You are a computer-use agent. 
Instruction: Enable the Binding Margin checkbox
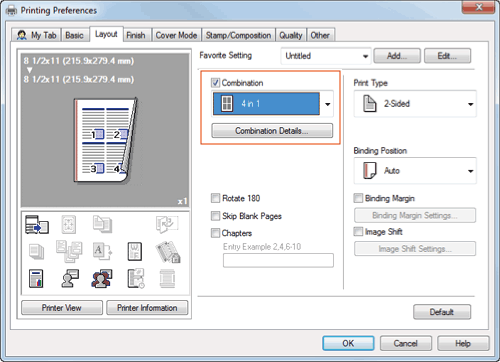pyautogui.click(x=358, y=198)
